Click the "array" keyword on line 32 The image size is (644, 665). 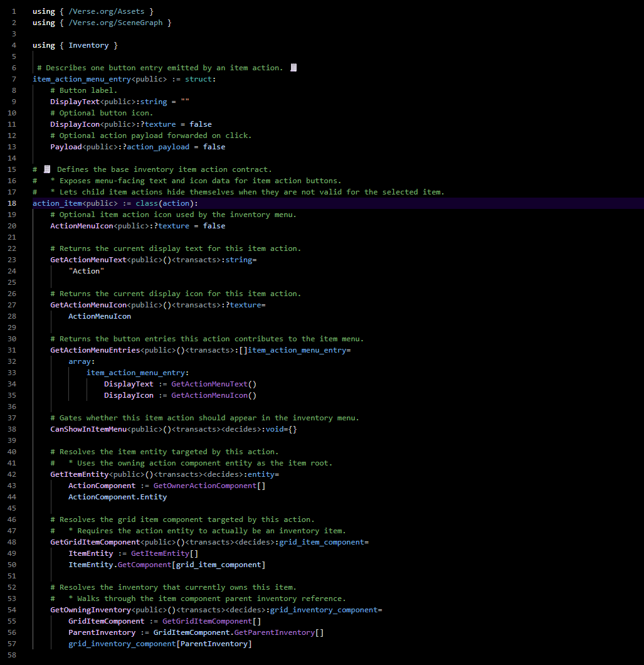pyautogui.click(x=80, y=361)
